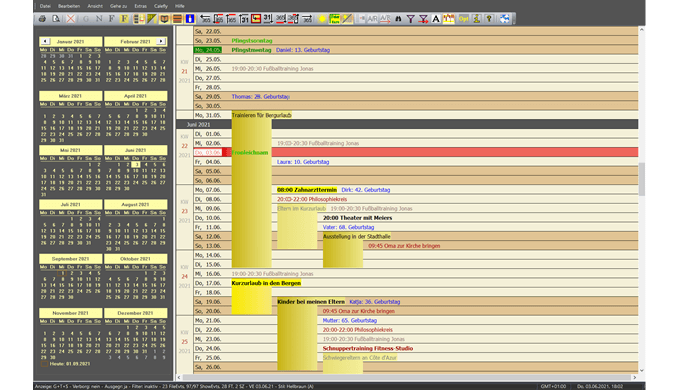Toggle the list view icon with red line
Image resolution: width=680 pixels, height=390 pixels.
[x=139, y=19]
